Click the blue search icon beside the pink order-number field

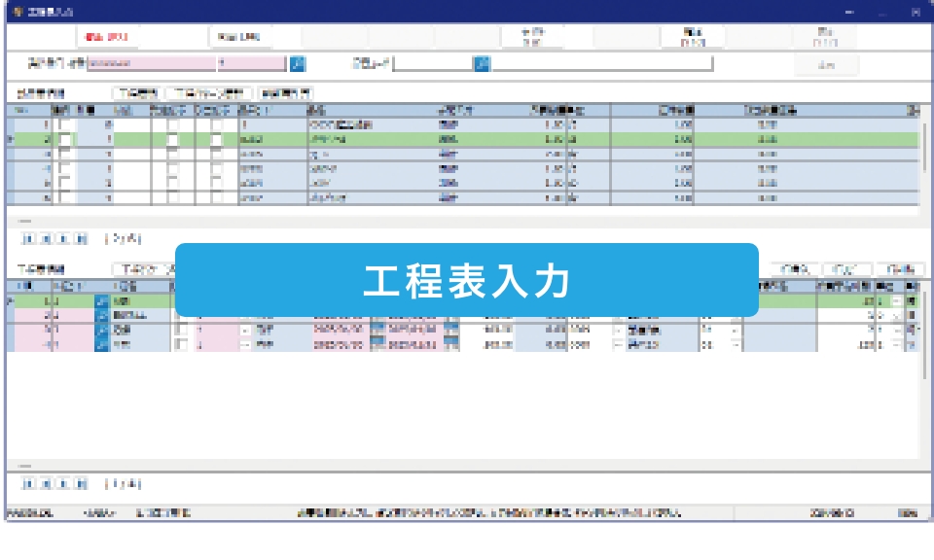[298, 64]
